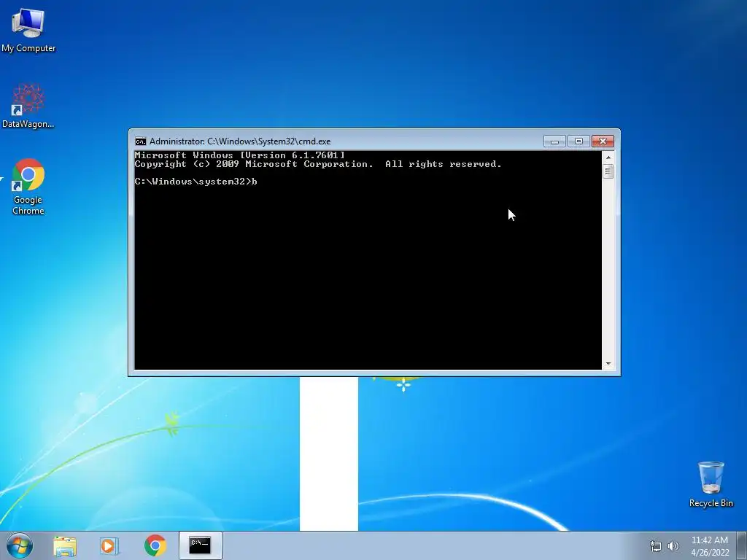
Task: Close the command prompt window
Action: tap(603, 141)
